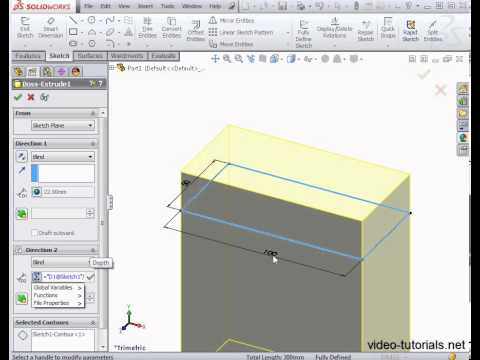The height and width of the screenshot is (360, 480).
Task: Click the Direction of Extrusion selection box
Action: point(63,173)
